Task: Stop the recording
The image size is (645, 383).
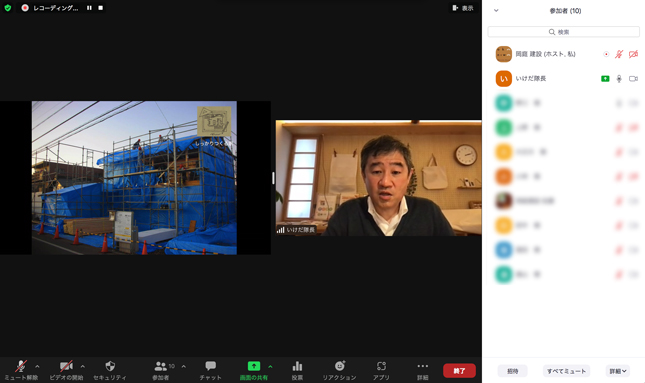Action: [x=101, y=8]
